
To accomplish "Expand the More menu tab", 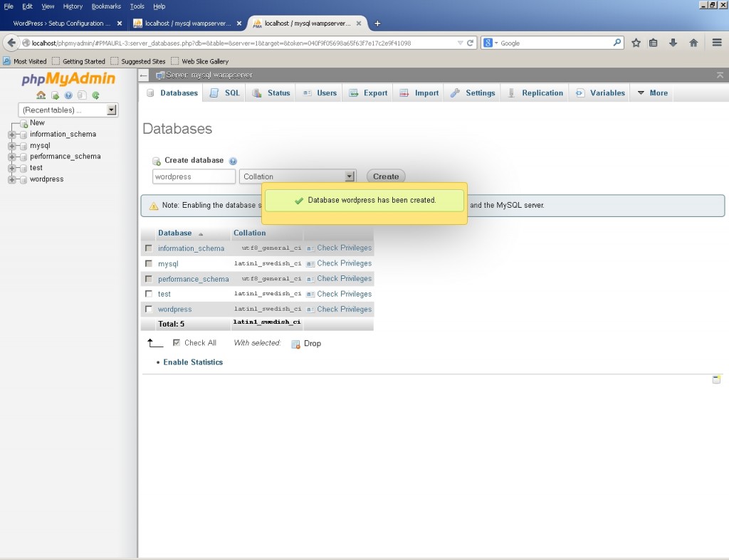I will point(652,93).
